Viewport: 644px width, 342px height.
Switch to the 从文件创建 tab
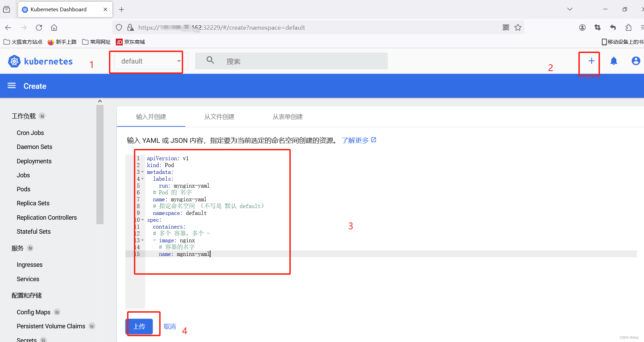point(219,117)
